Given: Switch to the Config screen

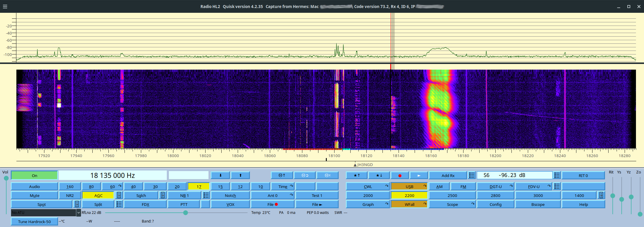Looking at the screenshot, I should click(495, 204).
